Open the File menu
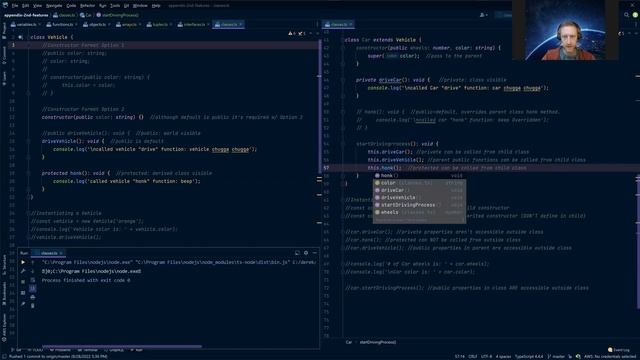The height and width of the screenshot is (360, 640). click(15, 6)
